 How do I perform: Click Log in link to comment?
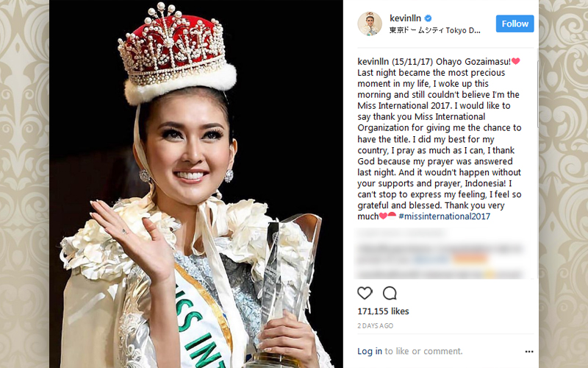[x=370, y=351]
